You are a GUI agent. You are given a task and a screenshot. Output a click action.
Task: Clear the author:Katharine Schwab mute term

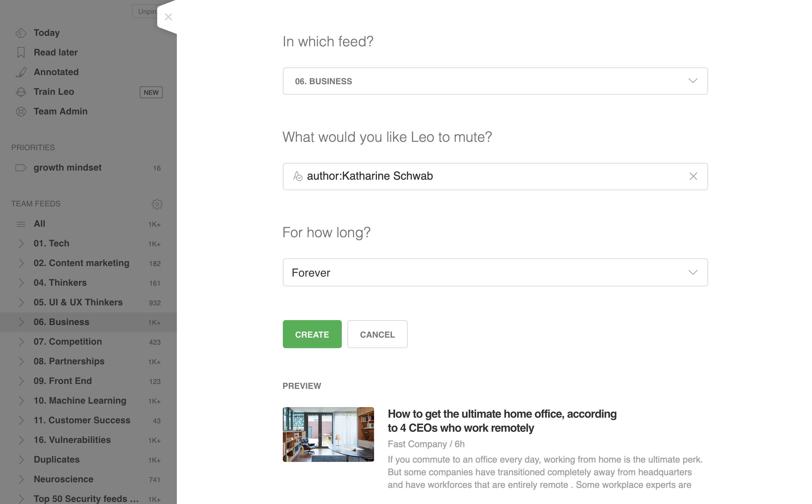point(693,176)
